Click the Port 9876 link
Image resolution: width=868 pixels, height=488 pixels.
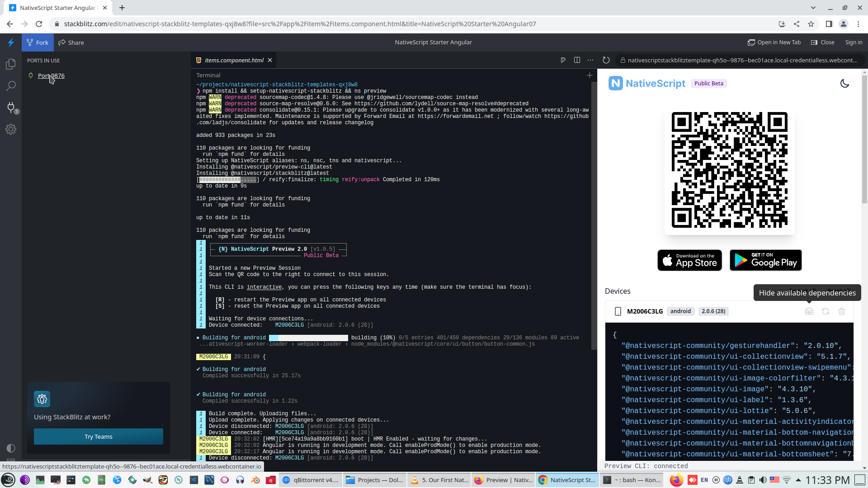pyautogui.click(x=51, y=75)
